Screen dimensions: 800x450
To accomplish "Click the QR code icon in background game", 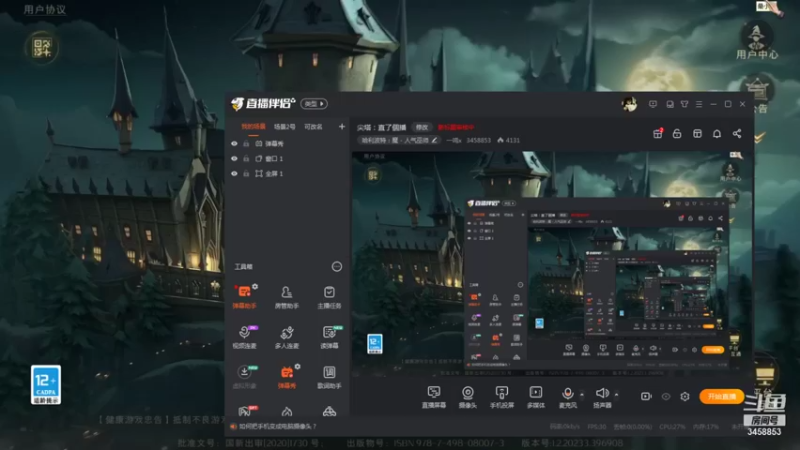I will tap(41, 47).
